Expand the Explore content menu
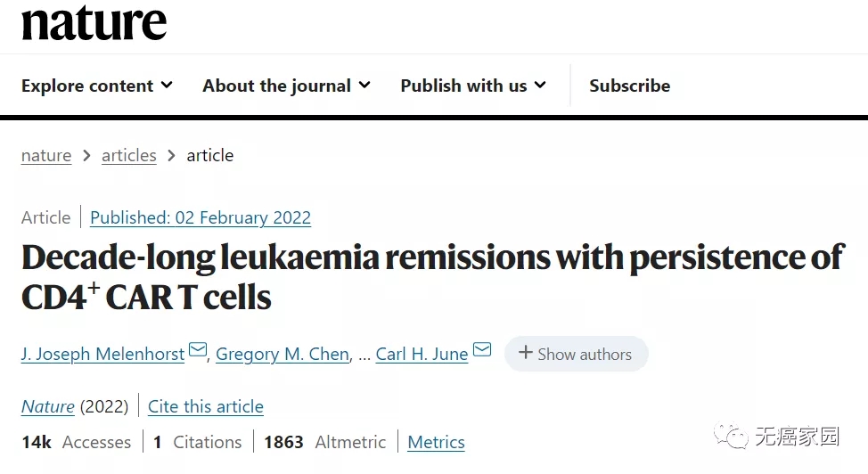 [97, 86]
